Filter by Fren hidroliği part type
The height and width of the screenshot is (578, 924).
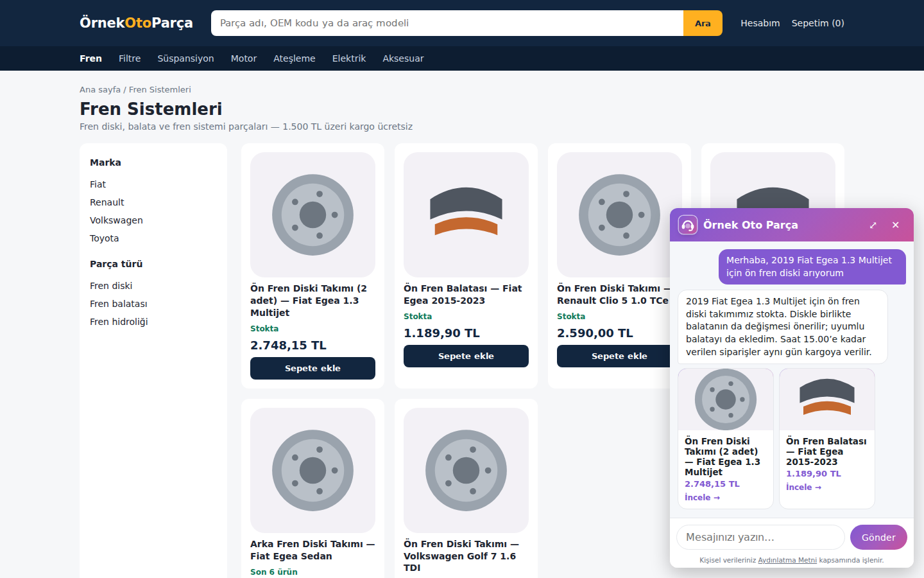tap(119, 322)
